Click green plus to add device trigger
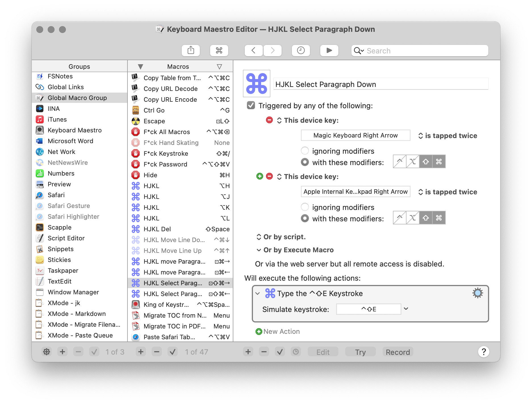The image size is (532, 404). (x=260, y=176)
